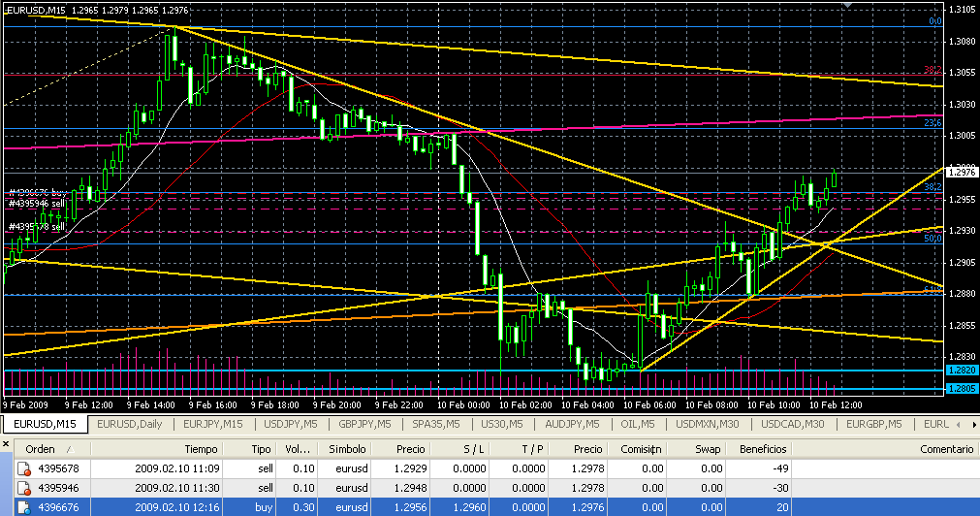Sort orders by the Tiempo column
Image resolution: width=980 pixels, height=516 pixels.
pos(157,449)
